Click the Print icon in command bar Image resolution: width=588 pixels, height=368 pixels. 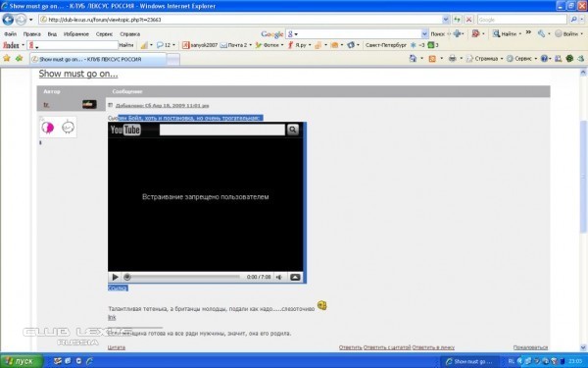[452, 59]
